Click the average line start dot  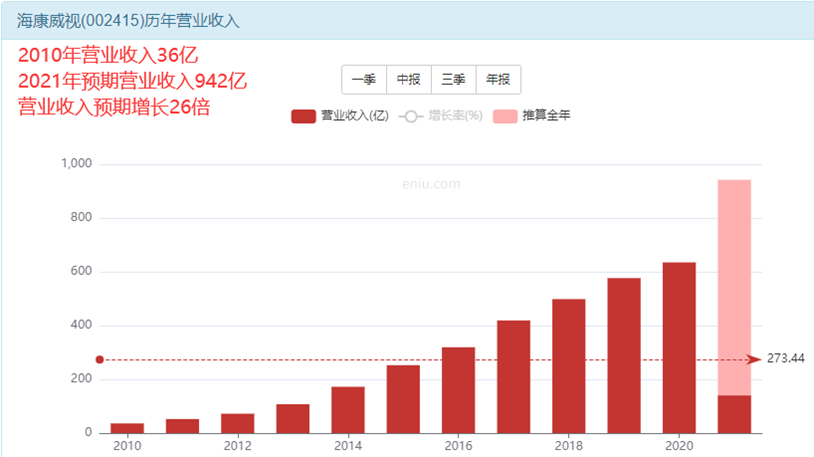click(100, 359)
